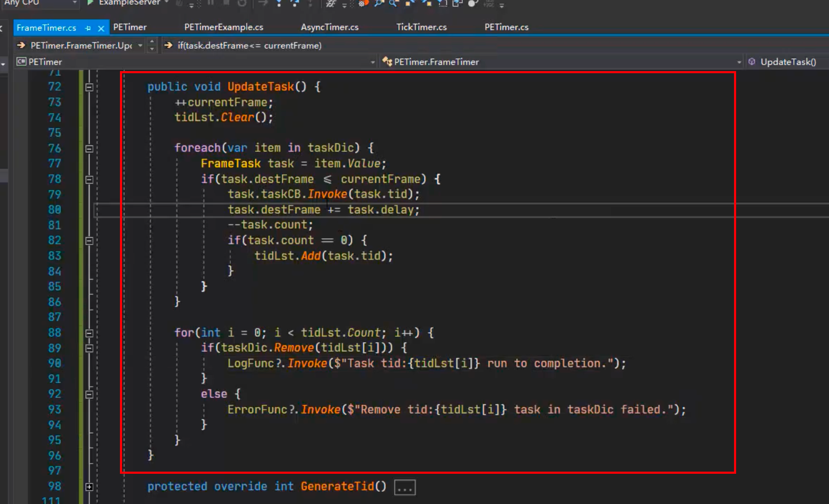
Task: Pin the FrameTimer.cs tab
Action: (x=88, y=28)
